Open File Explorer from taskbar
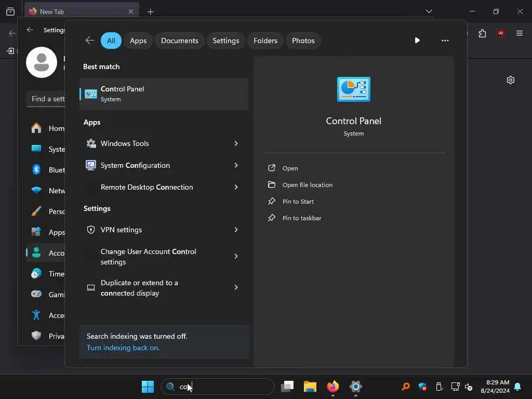Viewport: 532px width, 399px height. (x=310, y=387)
